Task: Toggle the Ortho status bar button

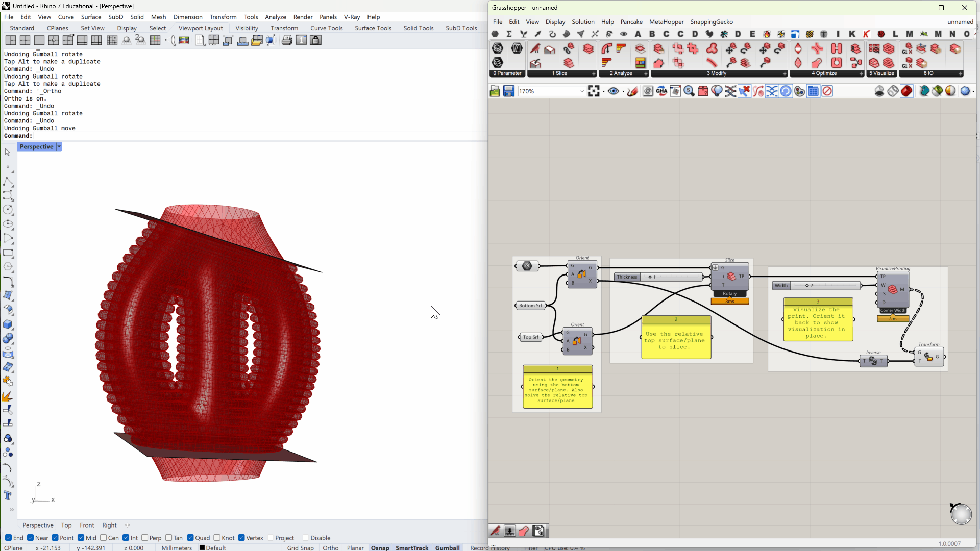Action: point(330,547)
